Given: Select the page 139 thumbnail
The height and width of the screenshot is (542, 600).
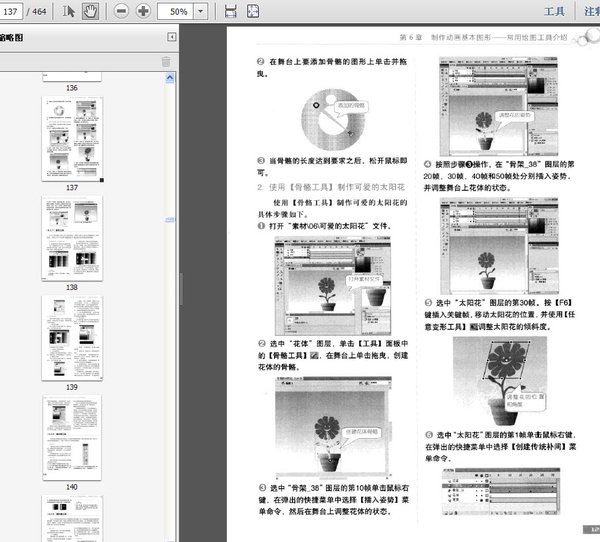Looking at the screenshot, I should (x=71, y=337).
